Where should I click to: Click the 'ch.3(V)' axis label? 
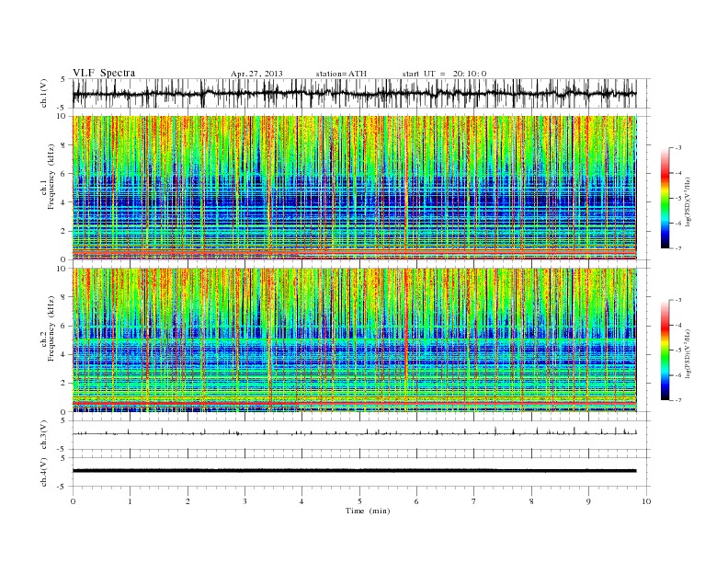(44, 435)
